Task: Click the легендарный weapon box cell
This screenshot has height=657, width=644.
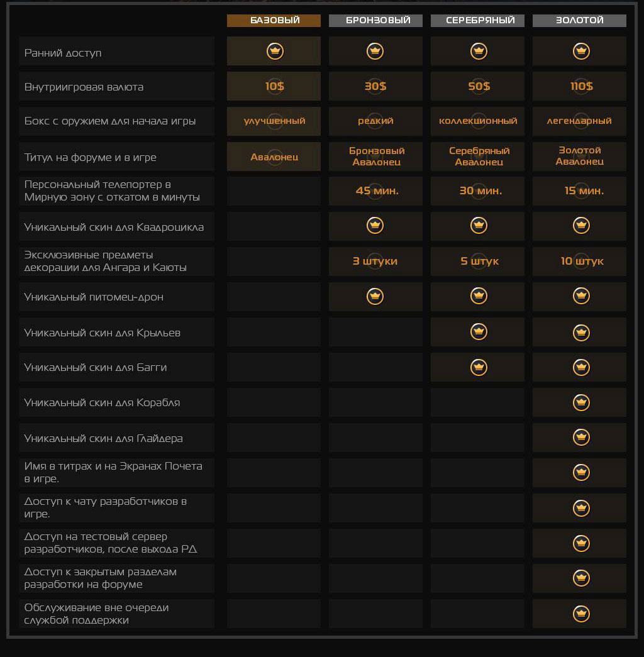Action: pyautogui.click(x=579, y=121)
